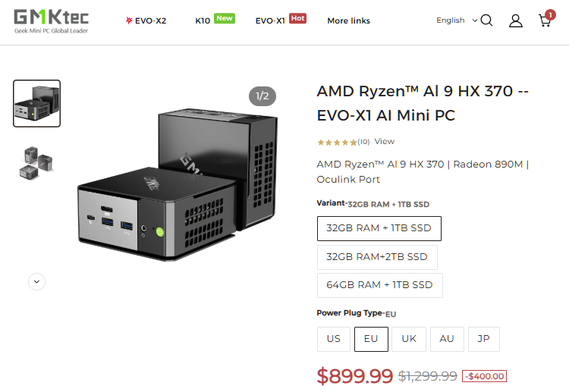Click the GMKtec logo
The height and width of the screenshot is (392, 569).
(x=51, y=21)
